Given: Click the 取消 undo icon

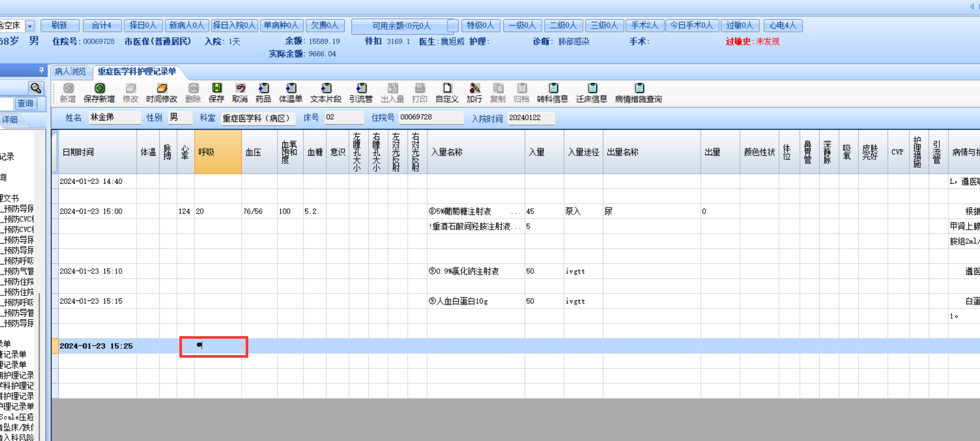Looking at the screenshot, I should (x=240, y=88).
